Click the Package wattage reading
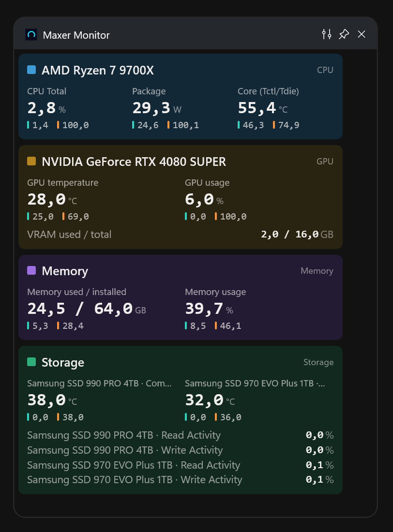393x532 pixels. (157, 108)
